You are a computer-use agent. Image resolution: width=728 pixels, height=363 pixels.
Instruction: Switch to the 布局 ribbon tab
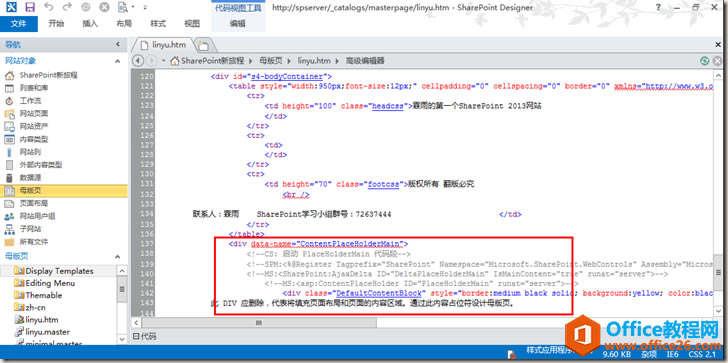(124, 24)
